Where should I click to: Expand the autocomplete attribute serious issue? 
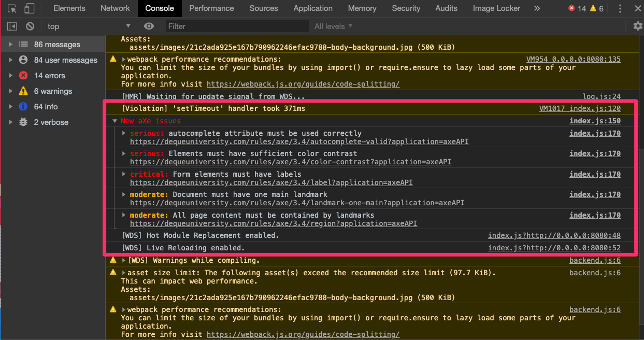click(124, 133)
